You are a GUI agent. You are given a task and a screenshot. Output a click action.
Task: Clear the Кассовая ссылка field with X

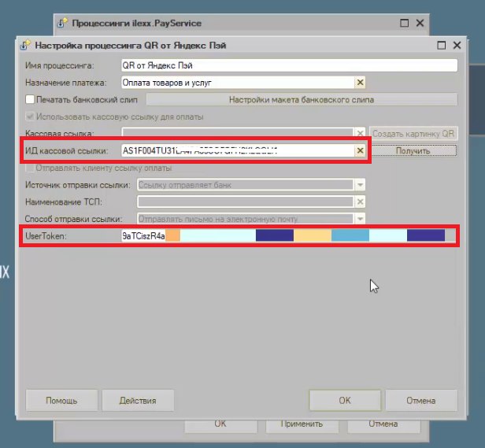coord(360,133)
